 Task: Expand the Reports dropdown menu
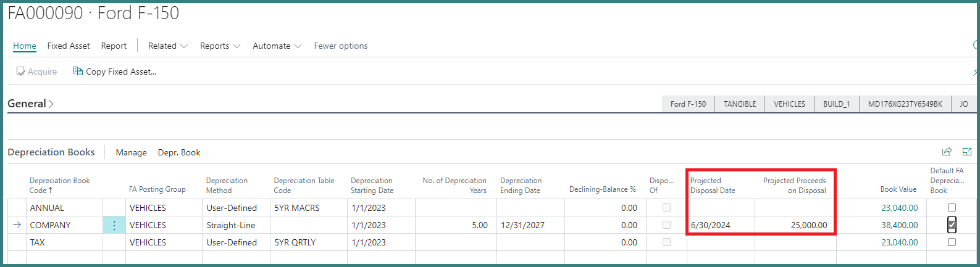220,46
